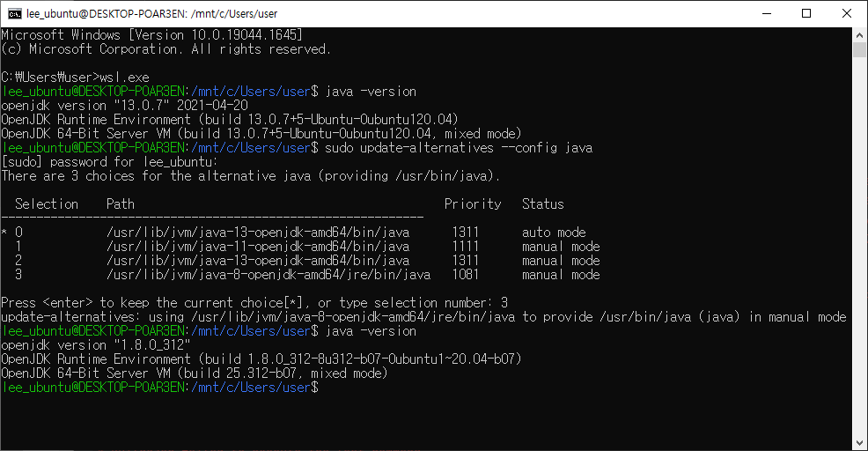This screenshot has width=868, height=451.
Task: Click the 'Status' column header
Action: [543, 203]
